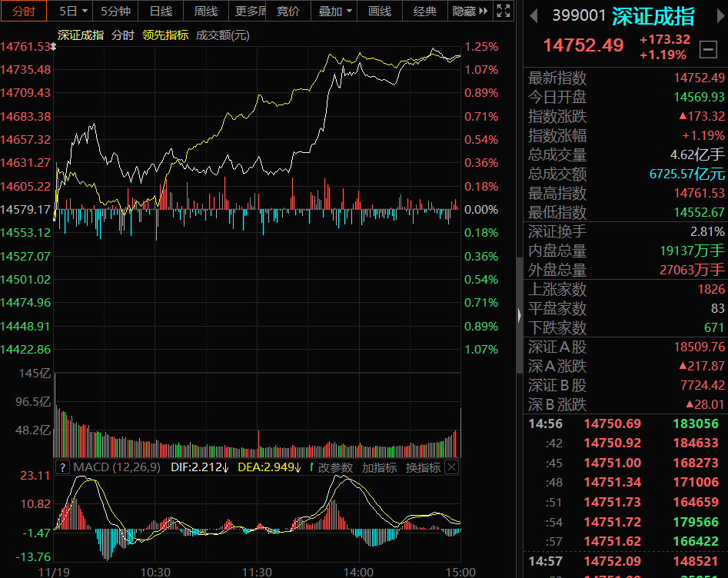Collapse the quote panel with minus icon
The image size is (728, 578).
coord(708,49)
